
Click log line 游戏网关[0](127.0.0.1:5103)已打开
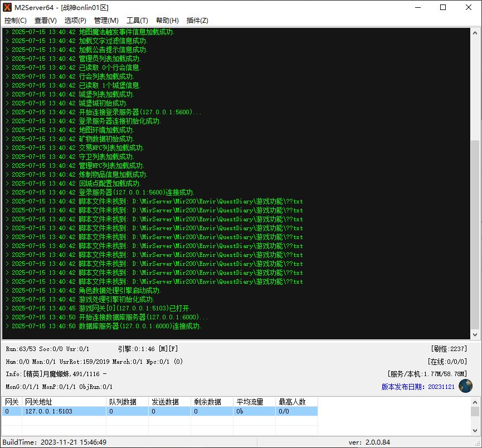[x=98, y=308]
